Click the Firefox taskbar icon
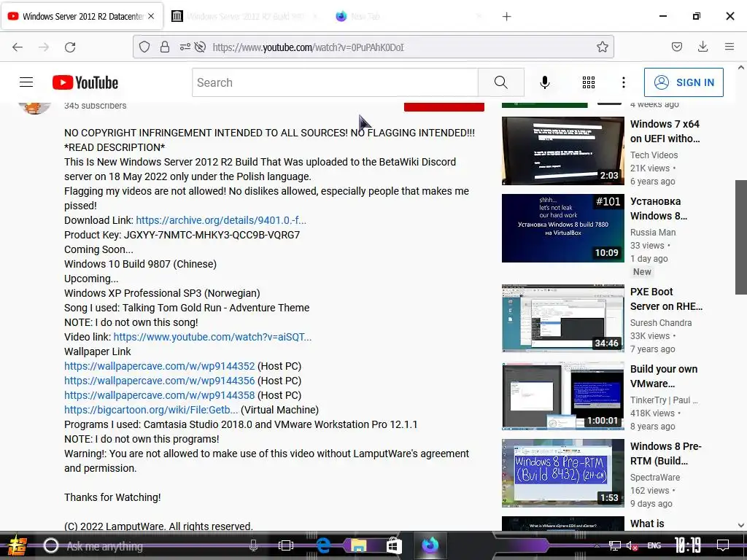This screenshot has height=560, width=747. point(430,545)
